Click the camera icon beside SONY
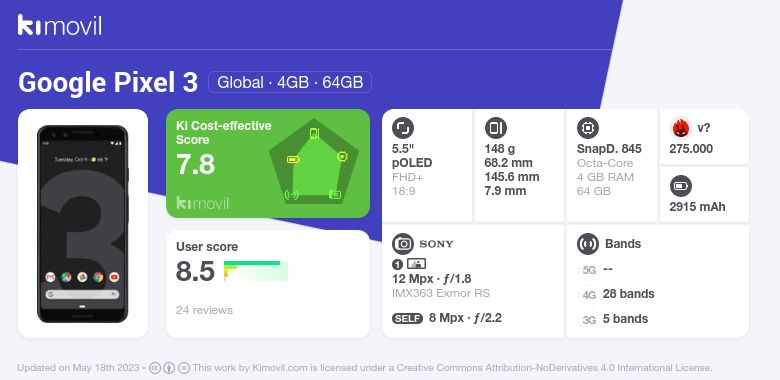This screenshot has width=780, height=380. (x=403, y=244)
